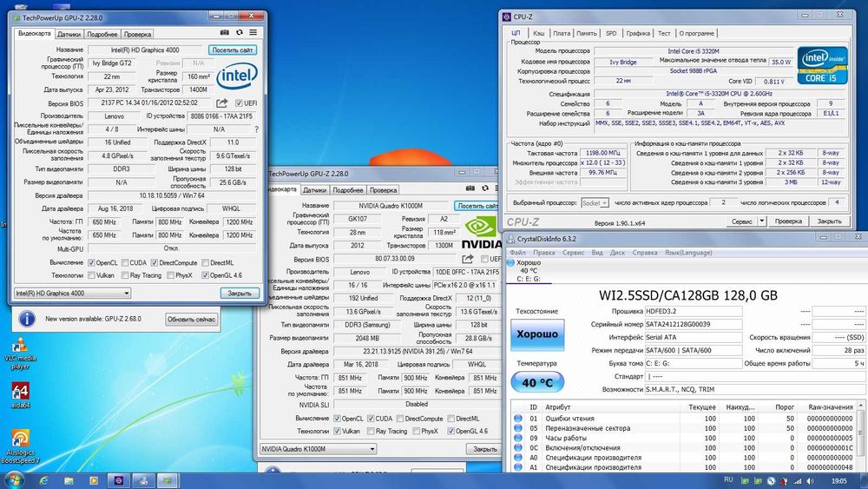Click Intel Core i5 badge in CPU-Z

(x=822, y=65)
